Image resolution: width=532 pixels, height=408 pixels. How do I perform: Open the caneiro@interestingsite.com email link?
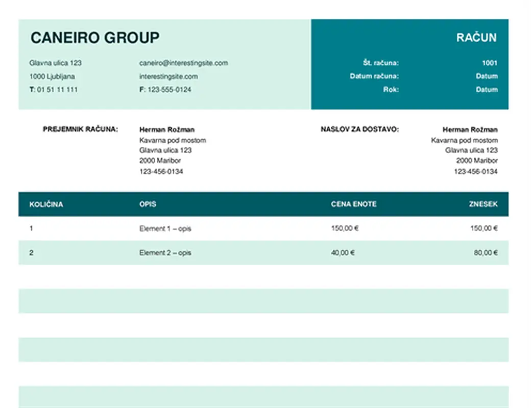click(183, 63)
